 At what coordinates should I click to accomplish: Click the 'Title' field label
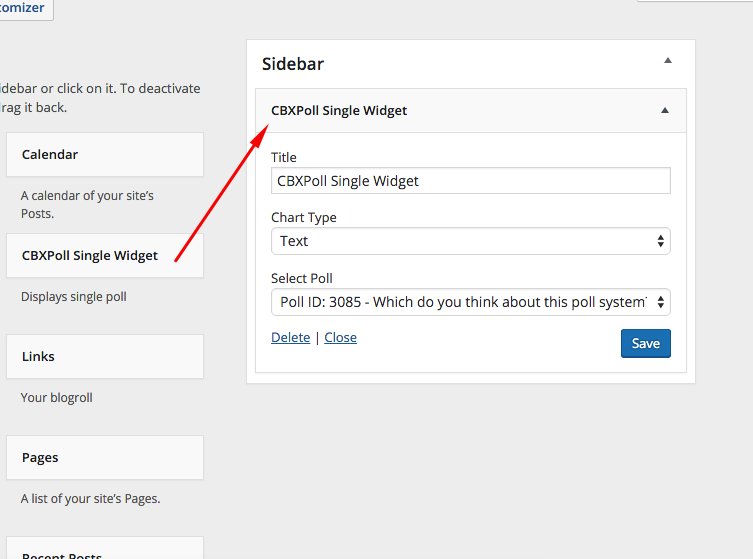click(x=284, y=158)
